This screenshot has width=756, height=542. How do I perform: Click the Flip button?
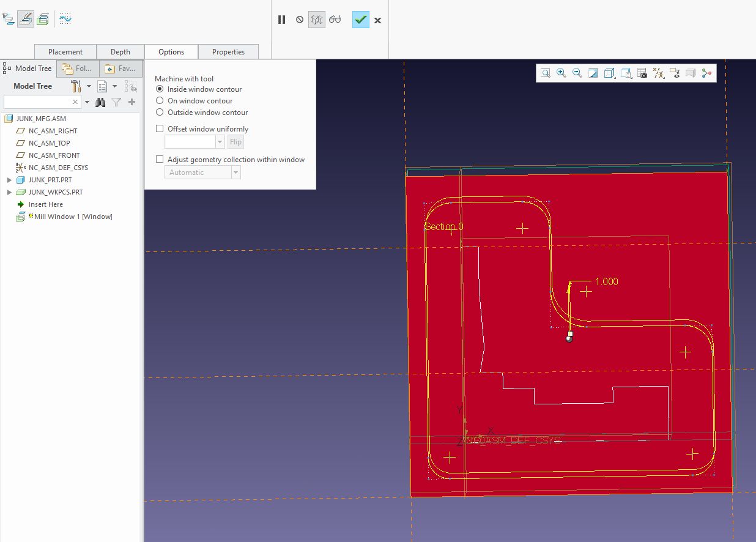[x=235, y=141]
